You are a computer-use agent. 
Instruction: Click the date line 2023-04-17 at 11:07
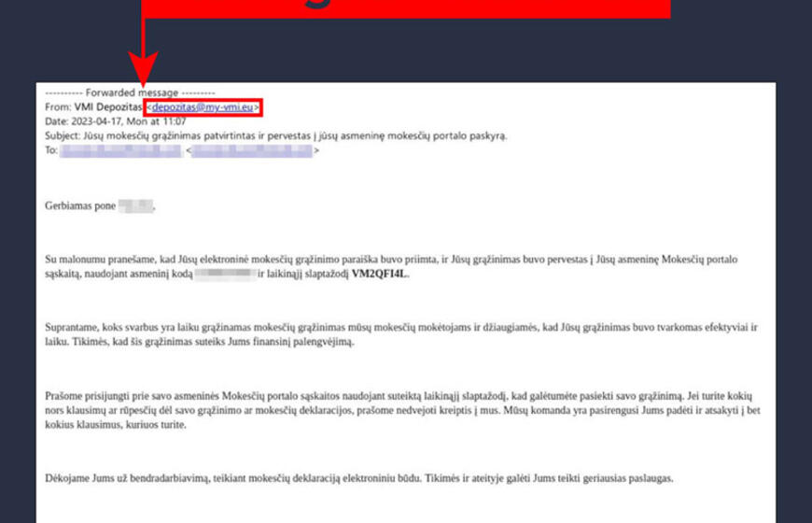(x=116, y=121)
